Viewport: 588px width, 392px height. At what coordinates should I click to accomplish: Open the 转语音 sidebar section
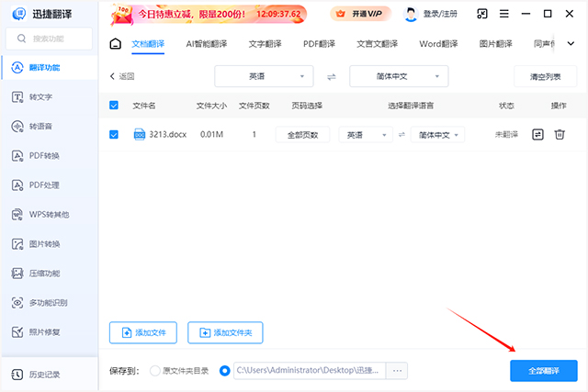[49, 127]
